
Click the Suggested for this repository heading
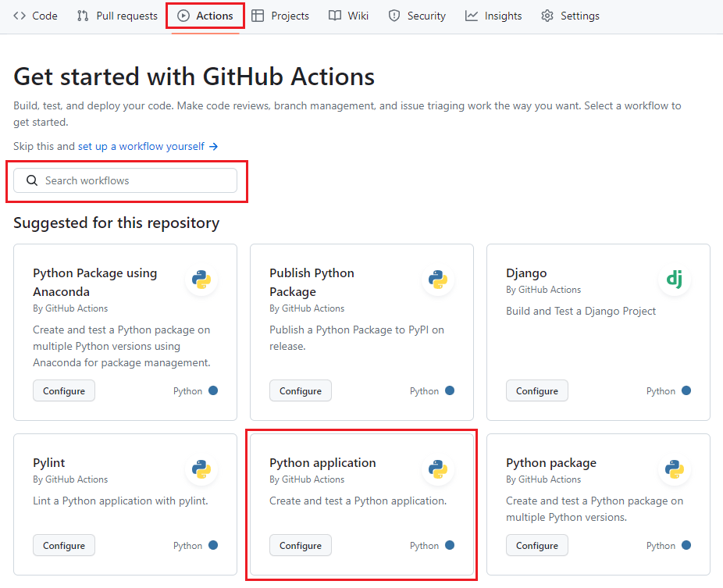pyautogui.click(x=116, y=223)
